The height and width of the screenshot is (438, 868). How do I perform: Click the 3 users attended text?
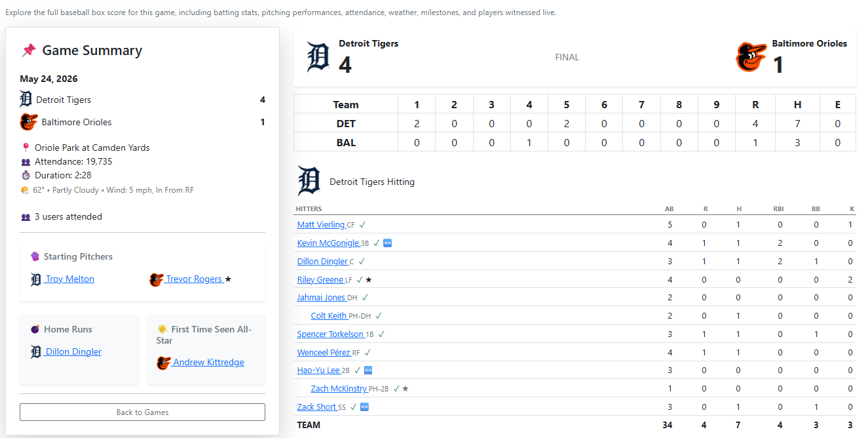point(68,217)
